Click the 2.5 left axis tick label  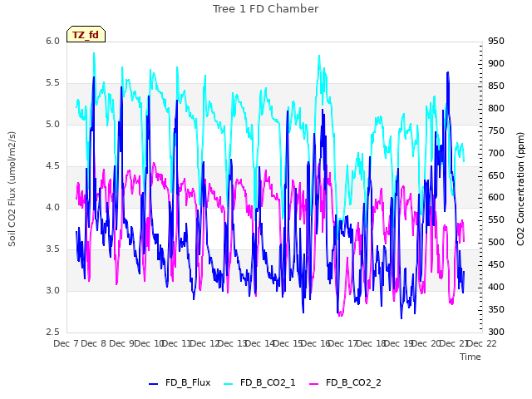tap(53, 332)
